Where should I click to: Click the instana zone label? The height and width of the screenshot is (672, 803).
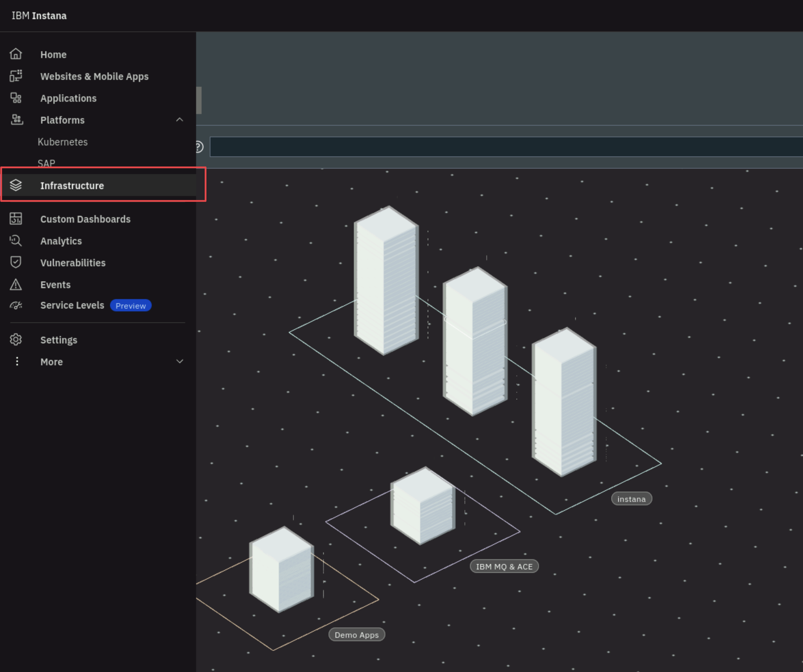(x=631, y=499)
